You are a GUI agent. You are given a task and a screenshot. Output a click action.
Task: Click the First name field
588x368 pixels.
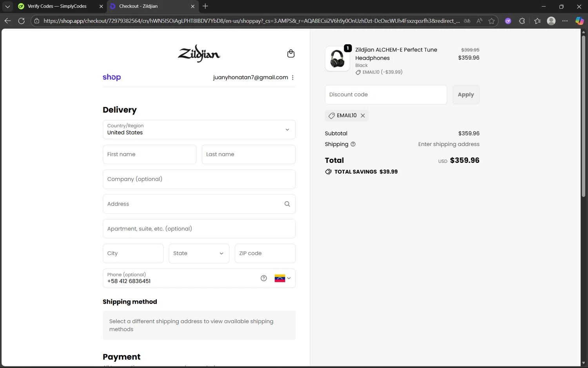click(x=149, y=154)
